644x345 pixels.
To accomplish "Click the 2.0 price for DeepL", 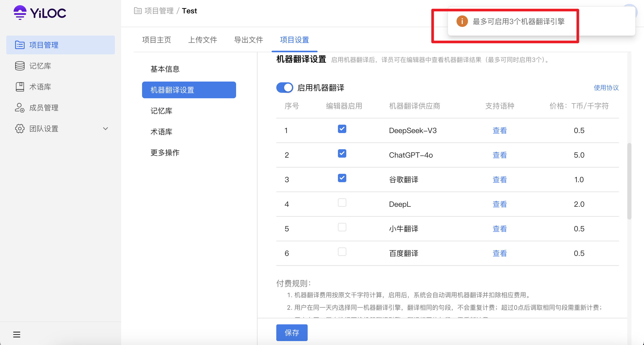I will pos(579,204).
